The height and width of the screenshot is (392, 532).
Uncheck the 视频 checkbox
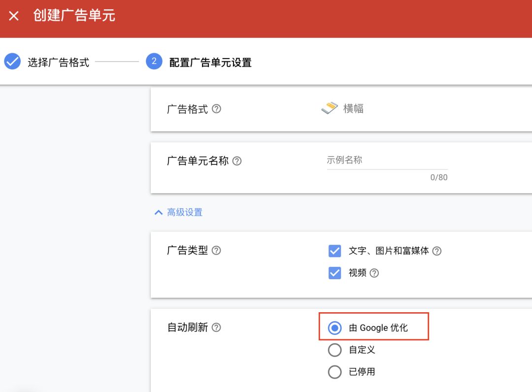point(334,273)
